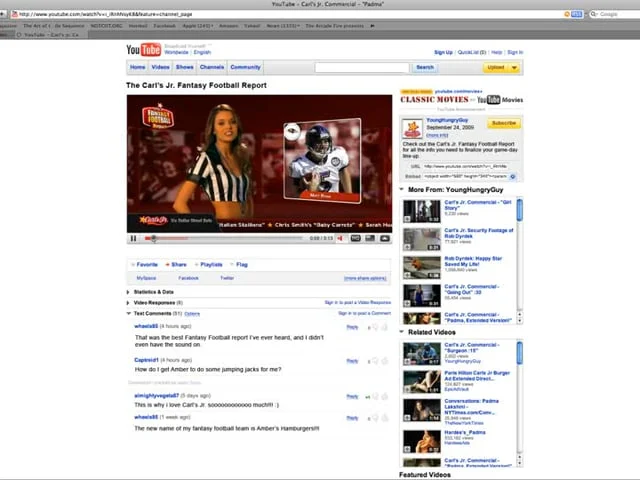Click the browser address bar
The image size is (640, 480).
click(x=286, y=14)
